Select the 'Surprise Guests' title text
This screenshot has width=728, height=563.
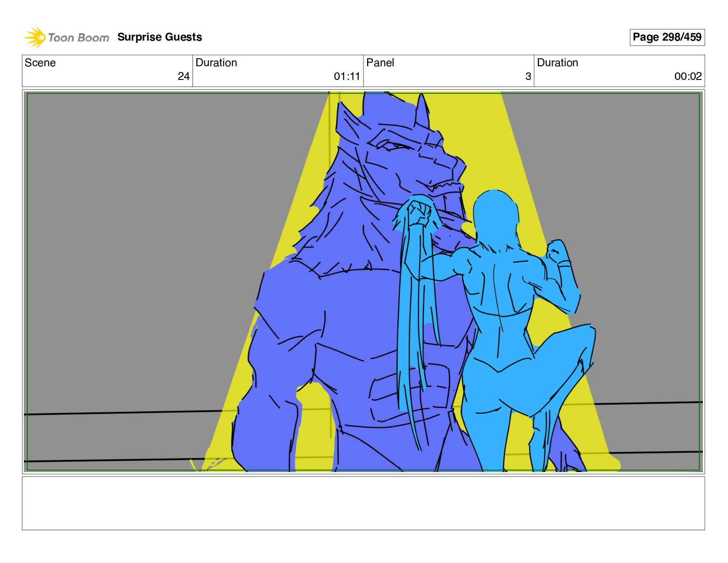(160, 37)
